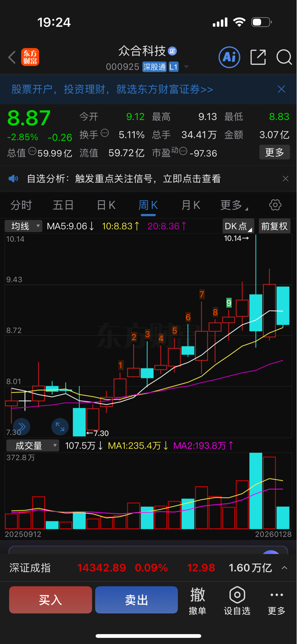This screenshot has height=644, width=297.
Task: Tap the 更多 quote details button
Action: point(275,152)
